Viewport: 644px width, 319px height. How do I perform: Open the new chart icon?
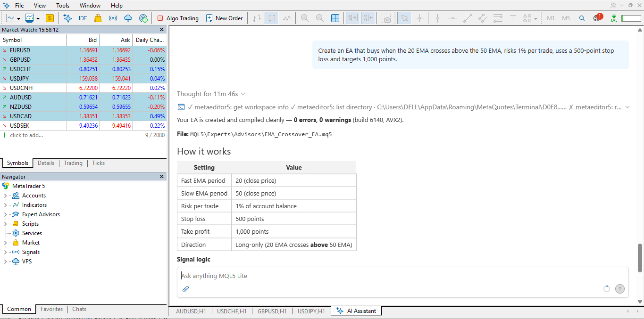[10, 18]
